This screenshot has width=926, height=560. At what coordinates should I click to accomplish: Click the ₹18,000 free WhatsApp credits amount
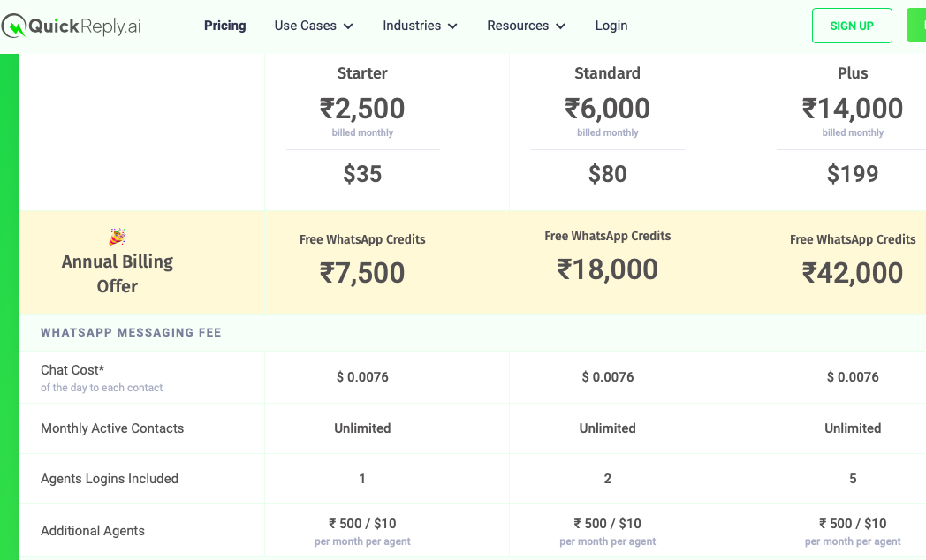(x=607, y=269)
